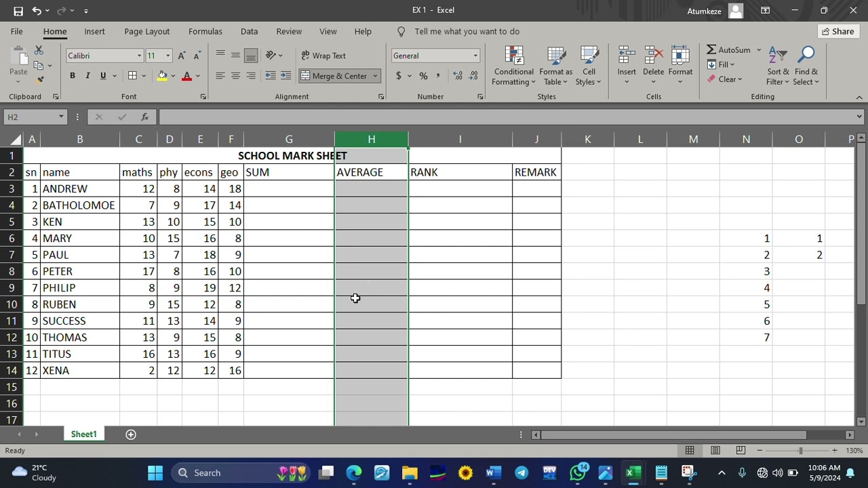Viewport: 868px width, 488px height.
Task: Apply the Fill Color bucket icon
Action: pyautogui.click(x=162, y=76)
